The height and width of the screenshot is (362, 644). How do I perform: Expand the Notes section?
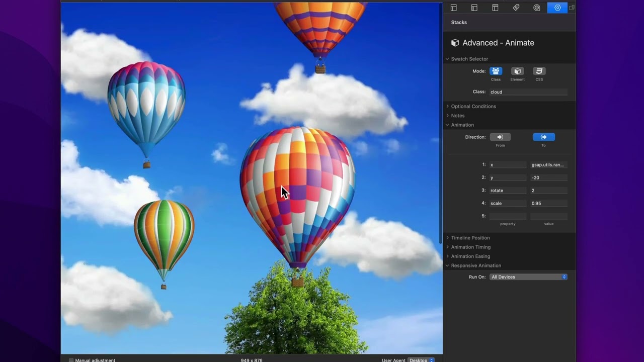click(x=447, y=116)
